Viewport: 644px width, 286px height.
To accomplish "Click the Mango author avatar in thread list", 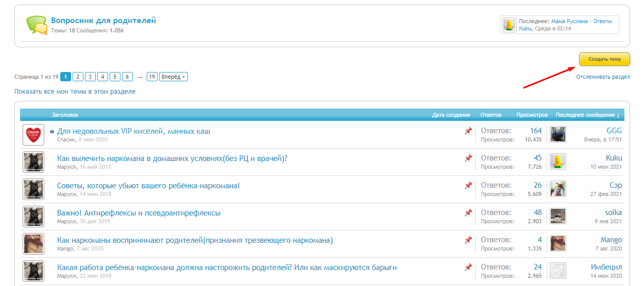I will 33,244.
